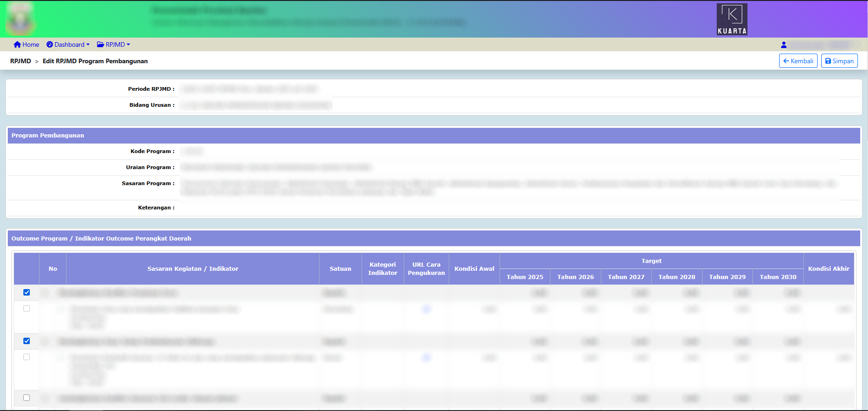Open second indicator URL Cara Pengukuran icon
This screenshot has height=411, width=868.
pyautogui.click(x=426, y=357)
